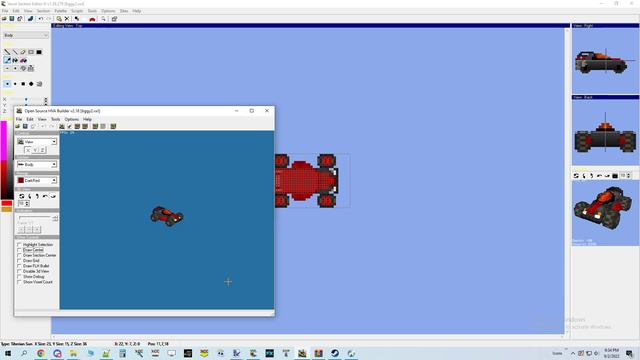The image size is (640, 360).
Task: Toggle Disable 3d View checkbox
Action: pyautogui.click(x=19, y=271)
